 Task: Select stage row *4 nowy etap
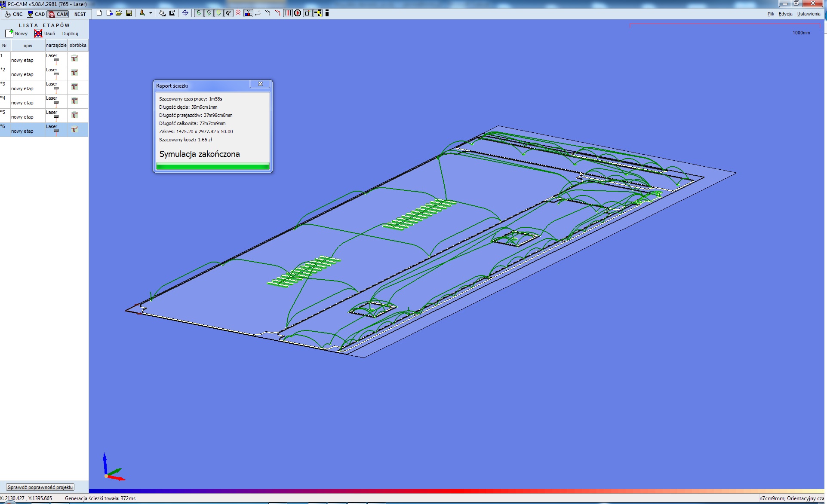(x=44, y=101)
